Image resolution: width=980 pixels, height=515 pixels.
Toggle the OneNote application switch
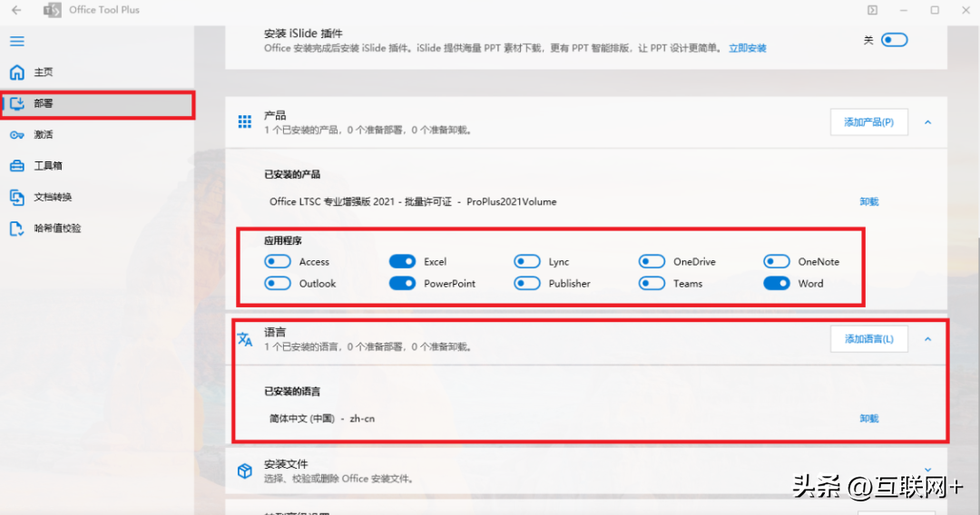(x=777, y=261)
